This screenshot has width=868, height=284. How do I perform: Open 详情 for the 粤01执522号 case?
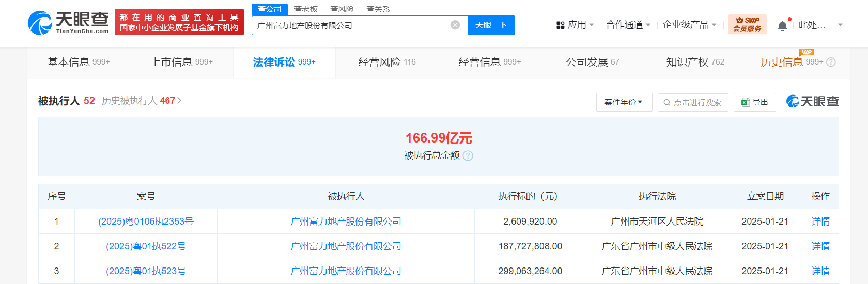pos(820,246)
